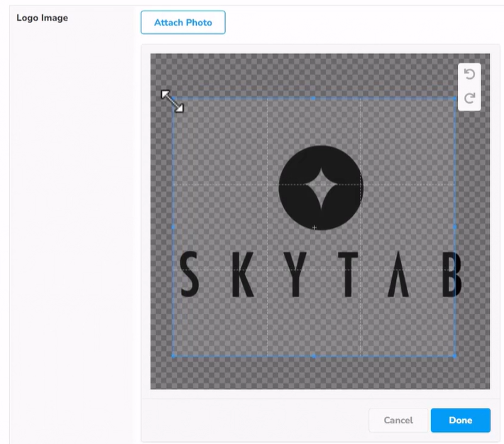This screenshot has width=504, height=444.
Task: Click the top-edge middle crop handle
Action: tap(313, 99)
